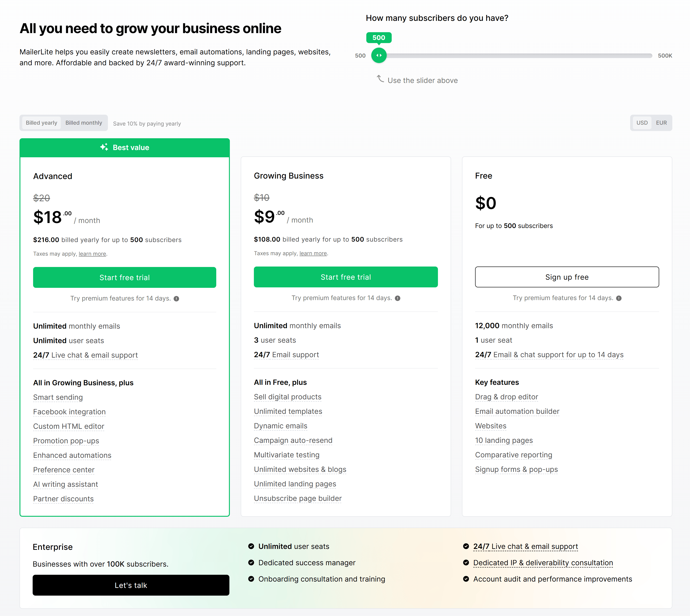
Task: Select the Billed monthly option
Action: click(x=84, y=123)
